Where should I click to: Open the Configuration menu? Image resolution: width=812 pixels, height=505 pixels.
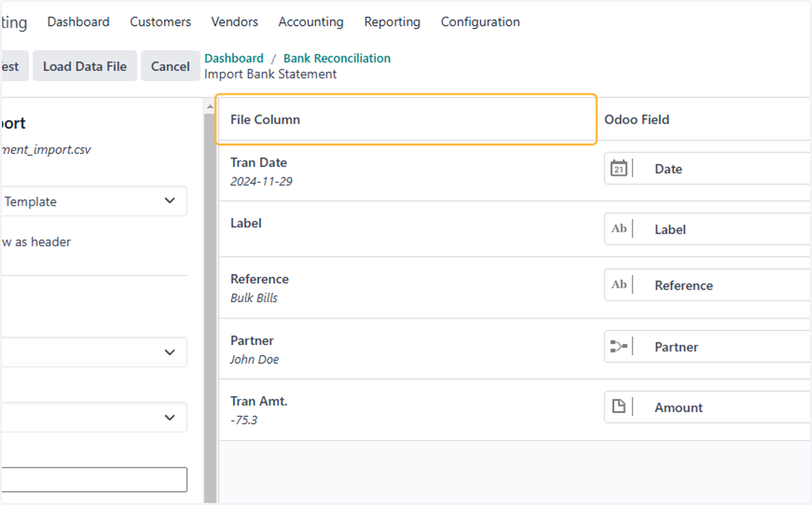[x=480, y=22]
